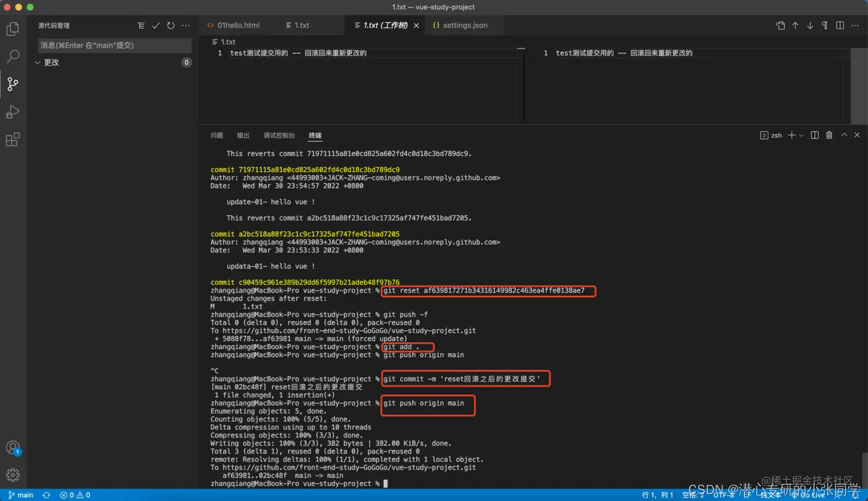Click the 更改 count badge 0
Image resolution: width=868 pixels, height=501 pixels.
click(x=186, y=63)
